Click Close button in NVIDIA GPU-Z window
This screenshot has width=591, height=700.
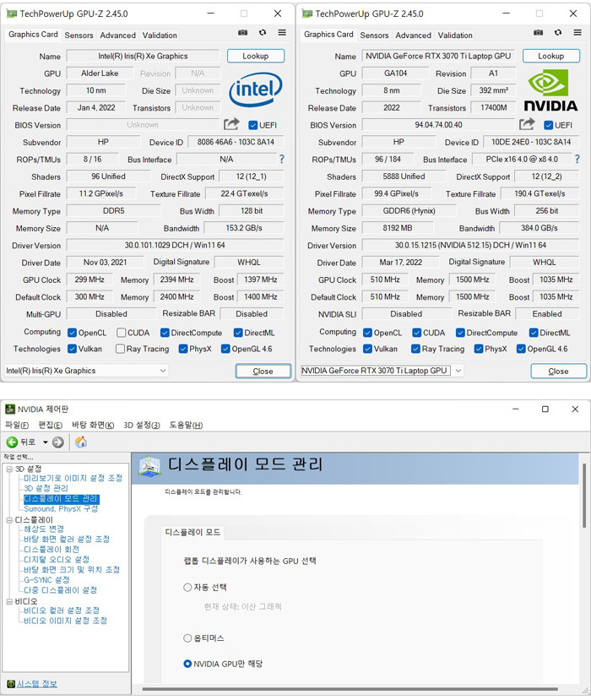pos(558,371)
